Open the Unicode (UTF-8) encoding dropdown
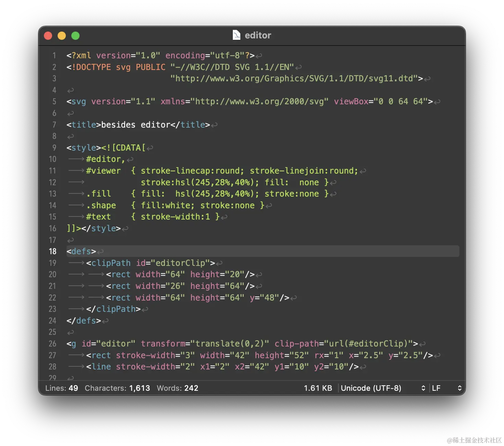Viewport: 504px width, 446px height. (383, 388)
